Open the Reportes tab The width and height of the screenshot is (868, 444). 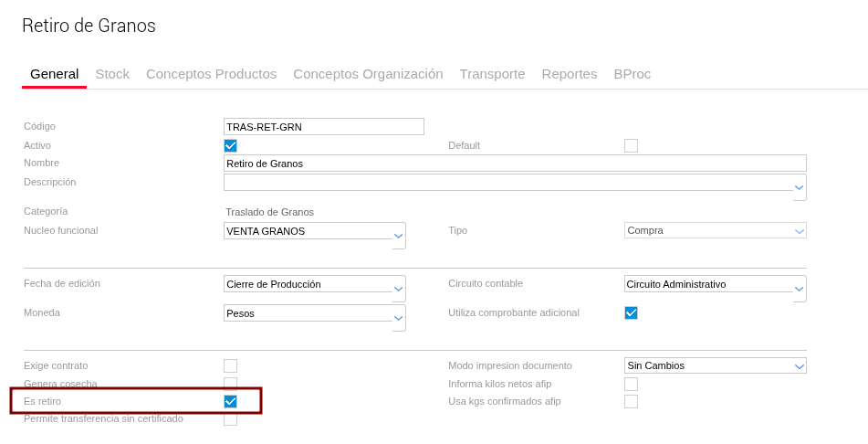(569, 74)
